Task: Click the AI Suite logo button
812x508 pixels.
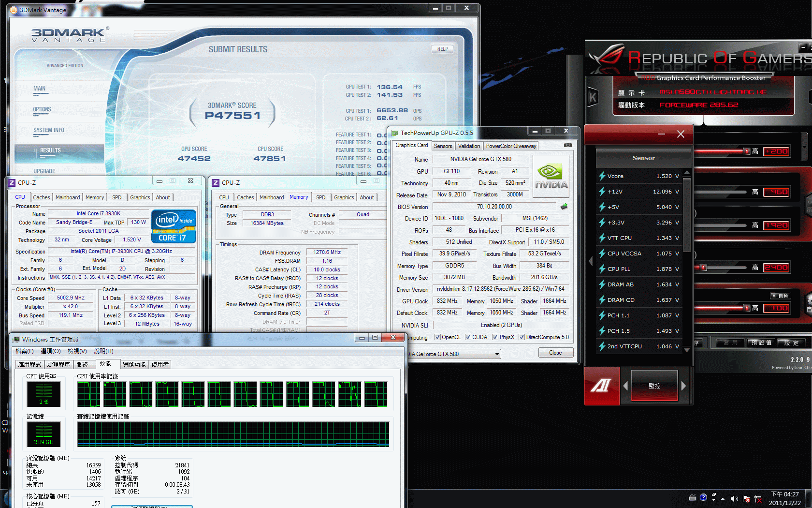Action: coord(601,386)
